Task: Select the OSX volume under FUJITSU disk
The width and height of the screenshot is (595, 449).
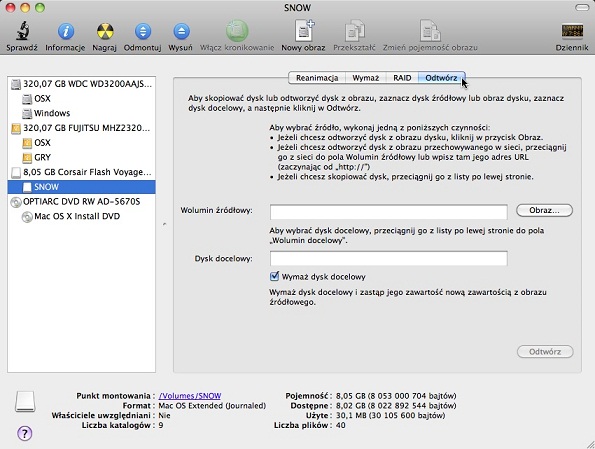Action: (81, 143)
